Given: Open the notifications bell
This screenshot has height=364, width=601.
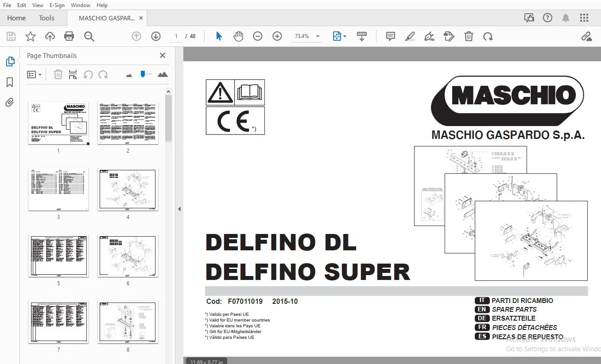Looking at the screenshot, I should 566,18.
